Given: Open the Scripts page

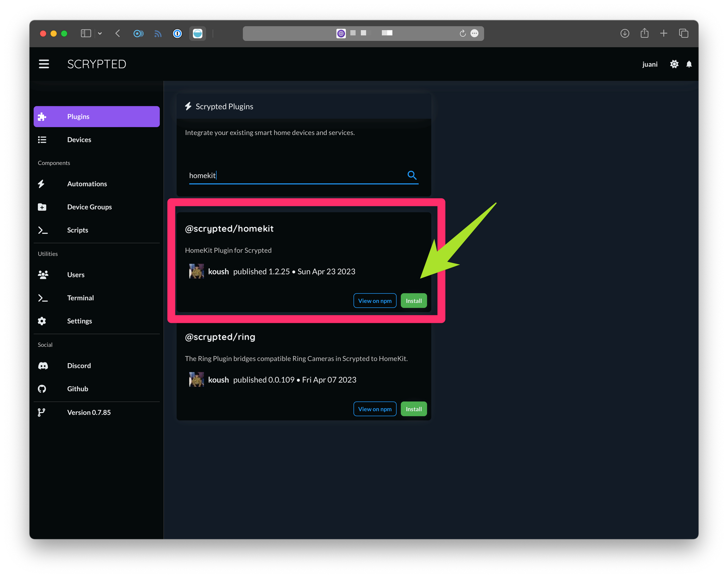Looking at the screenshot, I should point(96,230).
